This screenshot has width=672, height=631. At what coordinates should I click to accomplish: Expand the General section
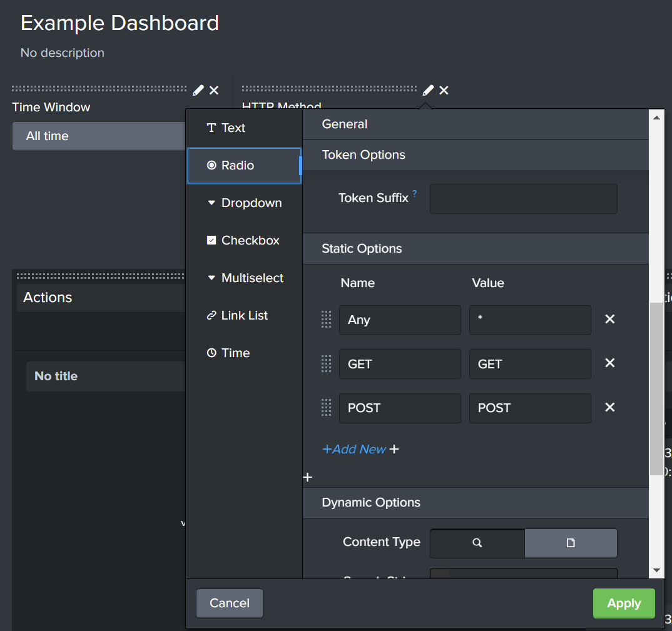[x=344, y=124]
